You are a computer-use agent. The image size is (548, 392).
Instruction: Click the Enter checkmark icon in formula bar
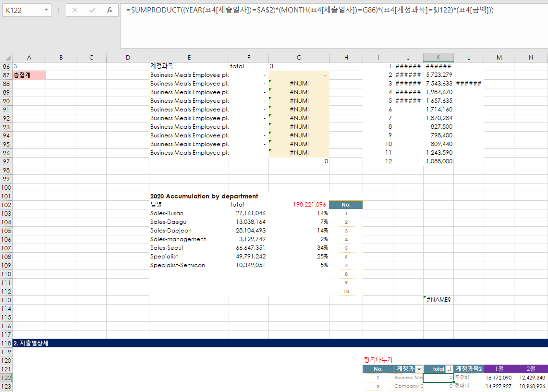point(92,10)
